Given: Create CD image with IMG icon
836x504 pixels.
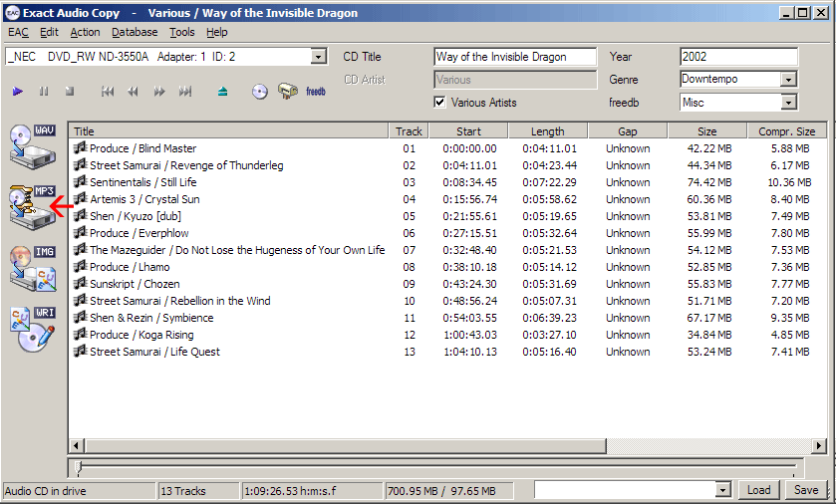Looking at the screenshot, I should [33, 269].
